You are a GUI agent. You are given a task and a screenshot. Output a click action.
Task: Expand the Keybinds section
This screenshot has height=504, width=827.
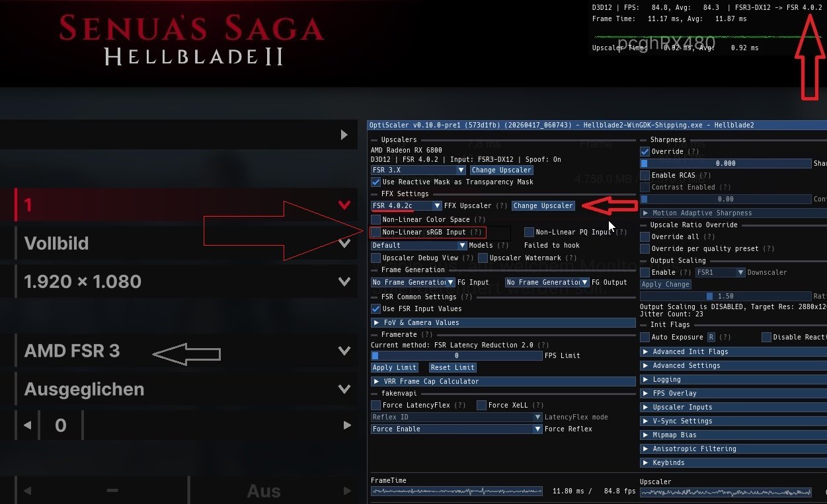coord(733,462)
